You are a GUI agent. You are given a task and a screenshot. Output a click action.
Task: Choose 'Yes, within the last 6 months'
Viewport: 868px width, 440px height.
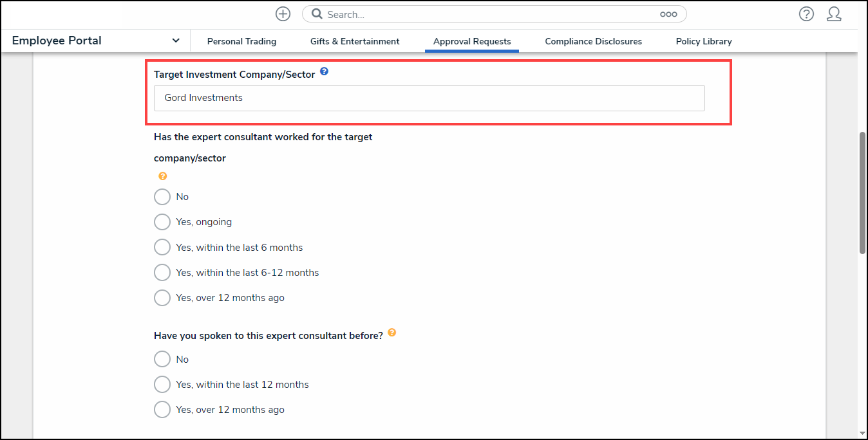click(x=162, y=247)
